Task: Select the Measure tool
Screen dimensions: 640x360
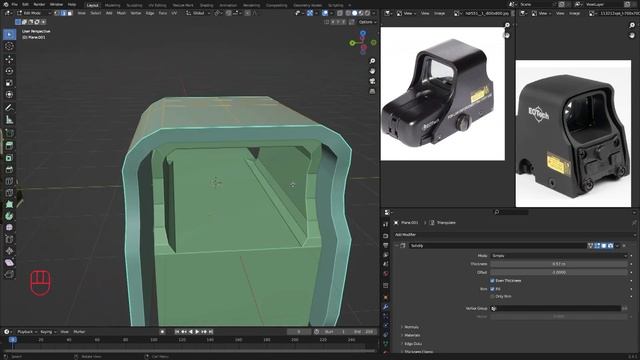Action: point(9,120)
